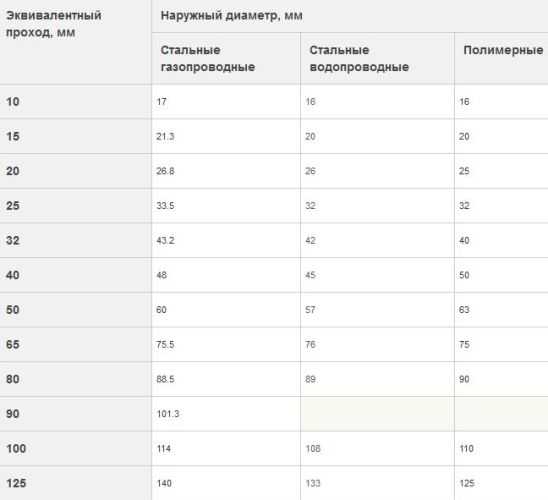Select the 'Наружный диаметр, мм' header cell
Image resolution: width=548 pixels, height=500 pixels.
pyautogui.click(x=350, y=16)
